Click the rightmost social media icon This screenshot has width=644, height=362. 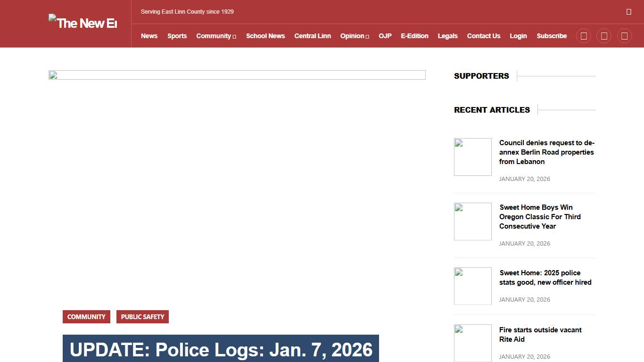click(624, 36)
